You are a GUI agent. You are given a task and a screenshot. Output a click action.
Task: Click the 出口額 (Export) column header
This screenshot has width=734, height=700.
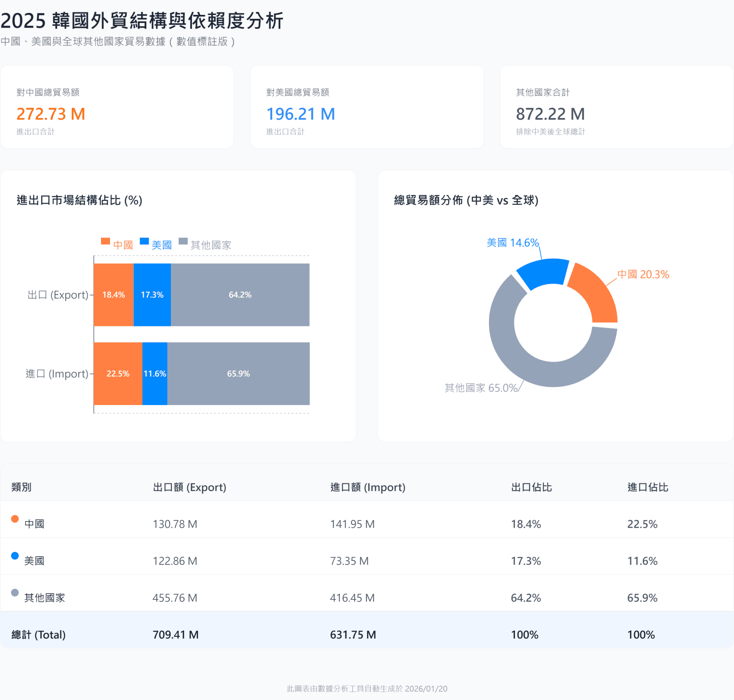[190, 487]
